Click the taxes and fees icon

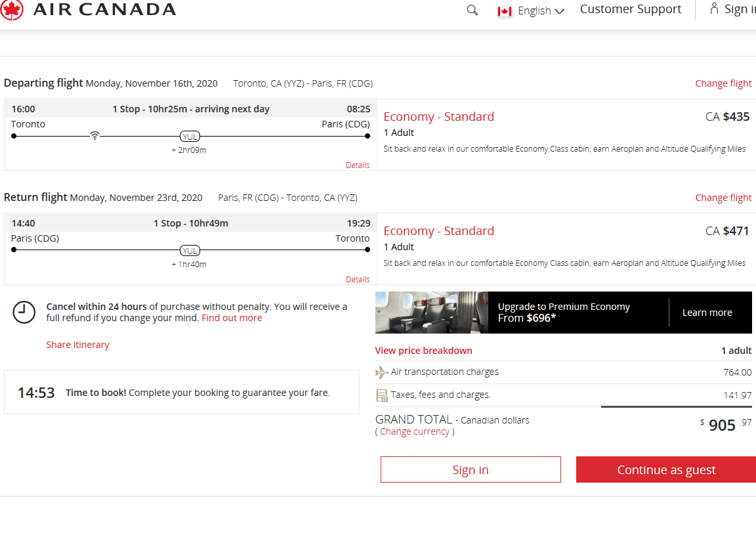point(381,394)
